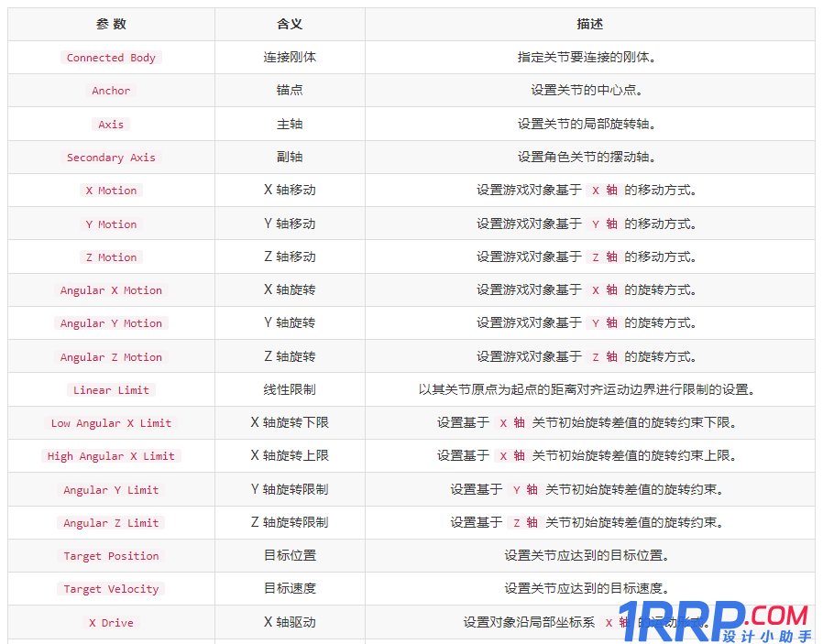Select the X Motion parameter label
Viewport: 823px width, 644px height.
[111, 190]
